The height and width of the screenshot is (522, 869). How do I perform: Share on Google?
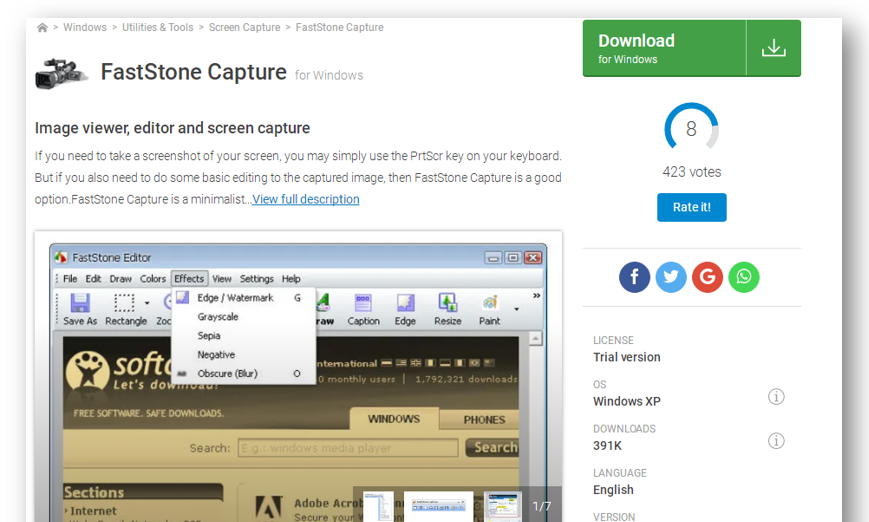coord(707,277)
